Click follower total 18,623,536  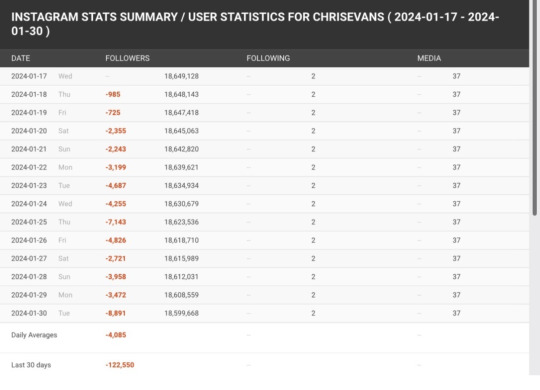pyautogui.click(x=181, y=222)
